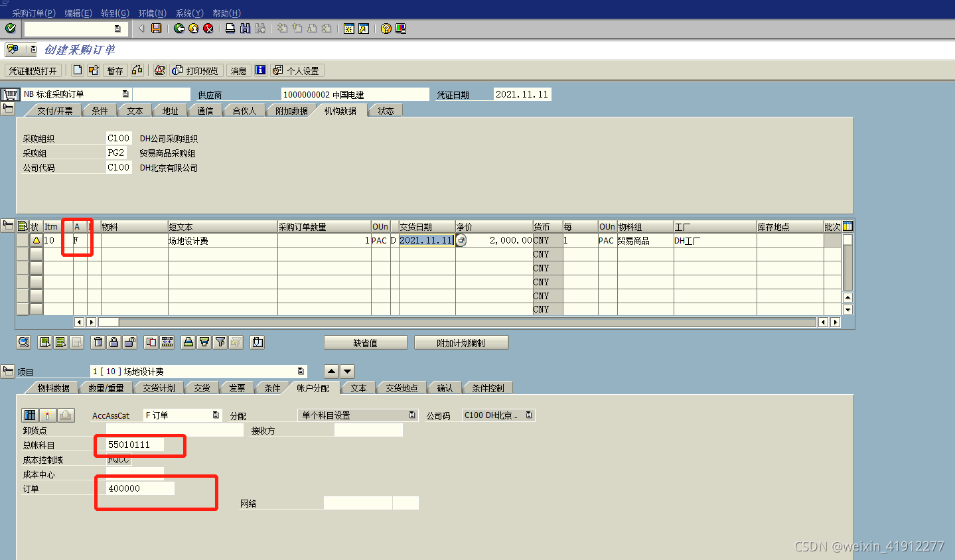Screen dimensions: 955x560
Task: Open item details with the magnifier icon
Action: (24, 342)
